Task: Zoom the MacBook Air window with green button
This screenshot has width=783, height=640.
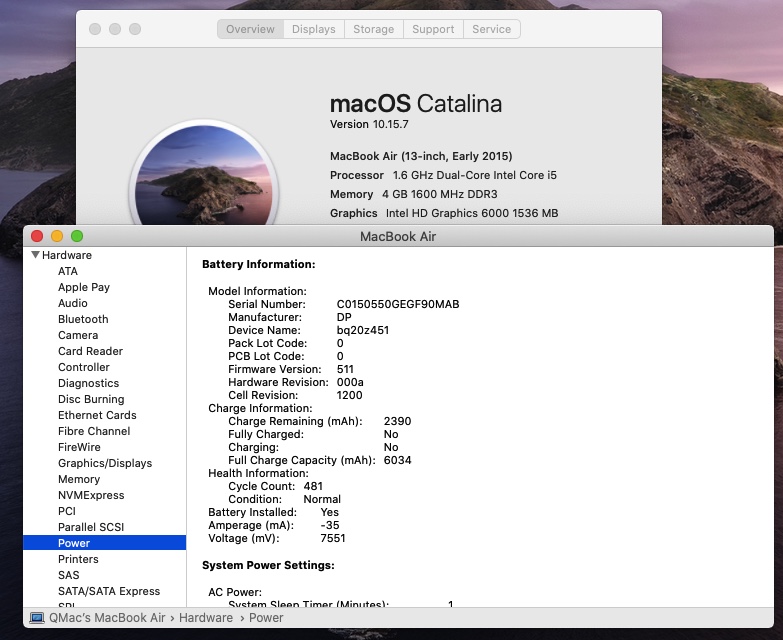Action: (x=77, y=236)
